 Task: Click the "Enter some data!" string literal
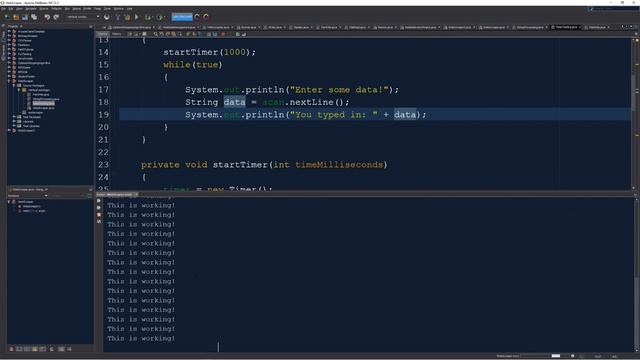pyautogui.click(x=339, y=90)
